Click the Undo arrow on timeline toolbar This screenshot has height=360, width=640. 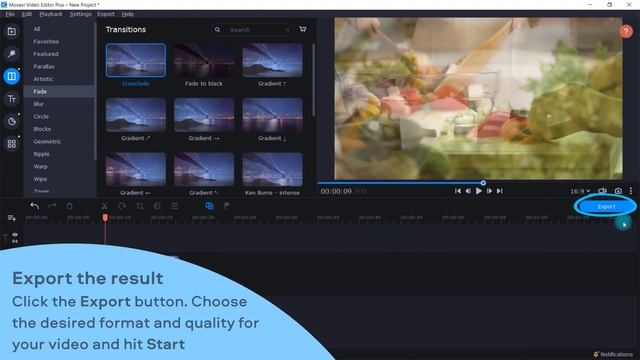tap(35, 206)
